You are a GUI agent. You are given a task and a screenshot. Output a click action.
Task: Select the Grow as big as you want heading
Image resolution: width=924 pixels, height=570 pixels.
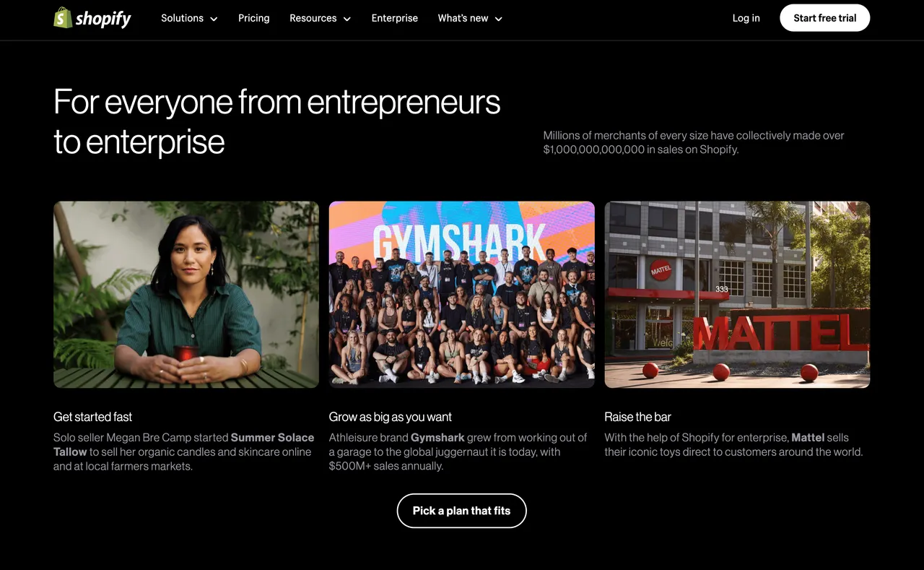pyautogui.click(x=390, y=417)
